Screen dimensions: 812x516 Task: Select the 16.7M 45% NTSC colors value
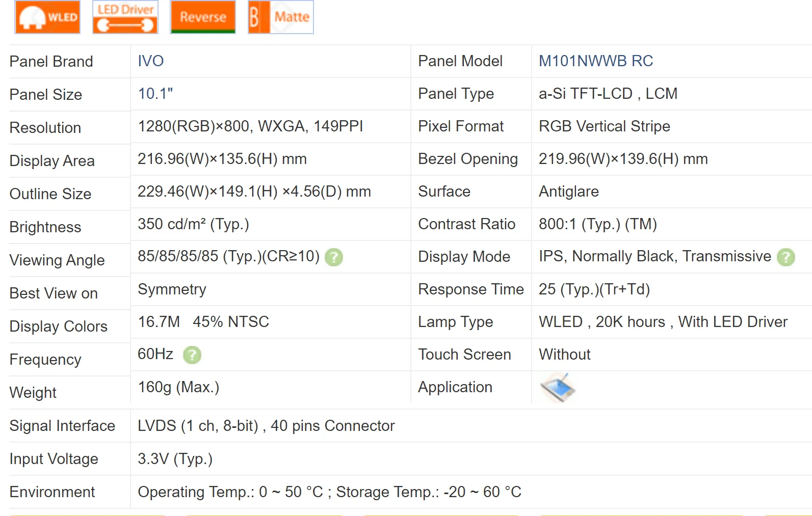pos(203,322)
